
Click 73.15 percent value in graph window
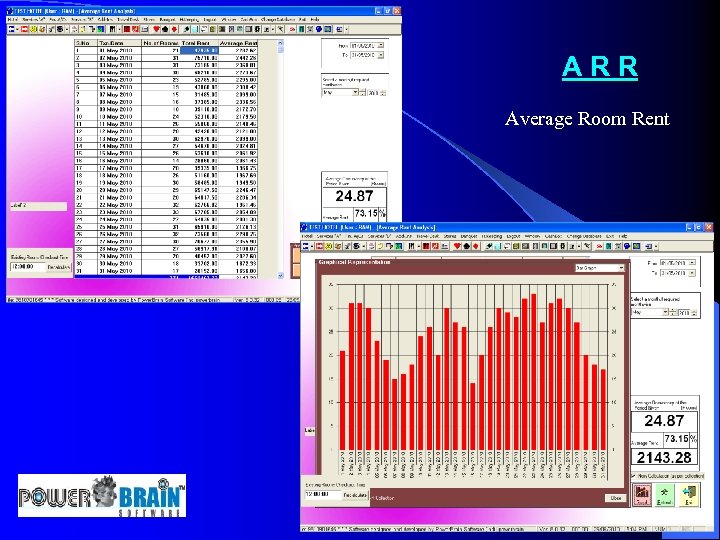coord(676,439)
